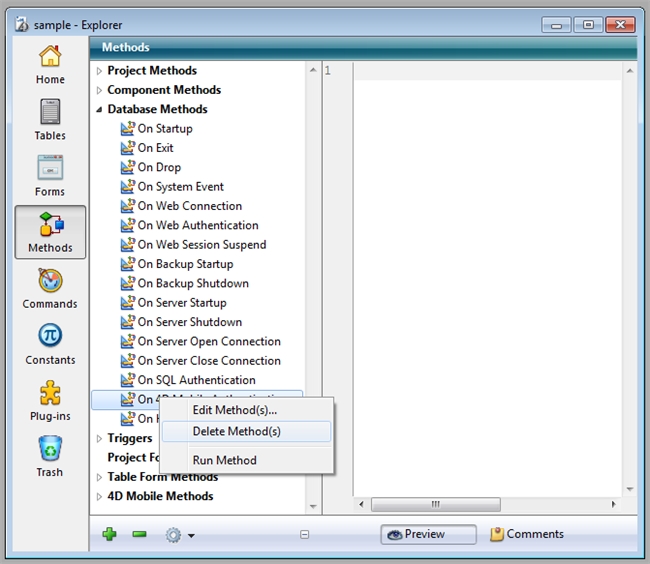
Task: Open the Tables page icon
Action: (50, 120)
